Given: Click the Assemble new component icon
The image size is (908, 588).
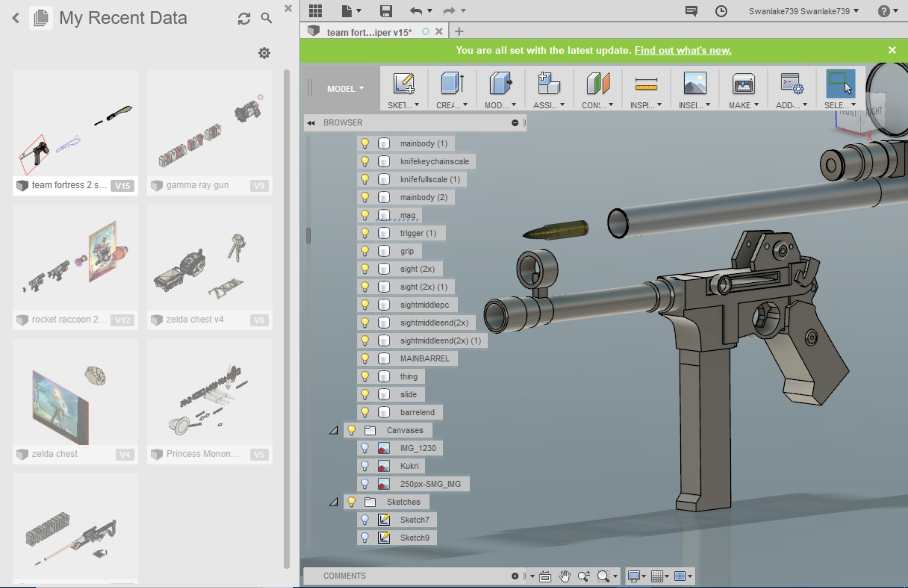Looking at the screenshot, I should (x=549, y=83).
